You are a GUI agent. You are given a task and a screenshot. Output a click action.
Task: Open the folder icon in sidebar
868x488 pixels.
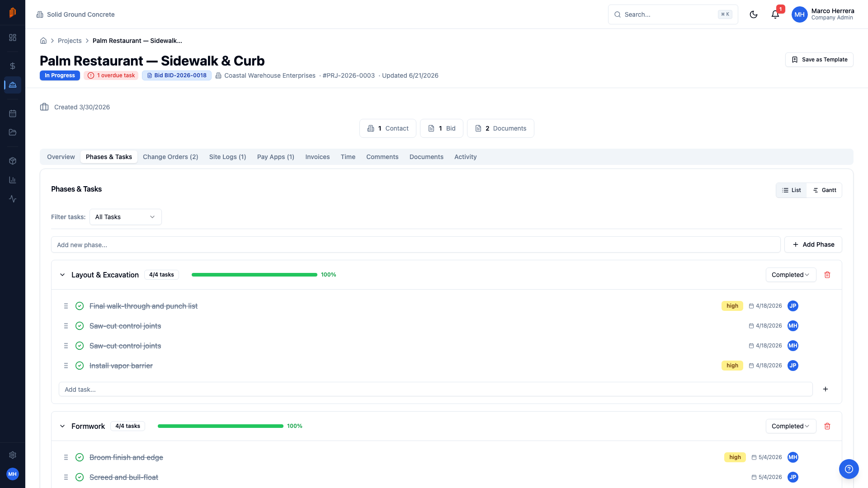[x=13, y=132]
